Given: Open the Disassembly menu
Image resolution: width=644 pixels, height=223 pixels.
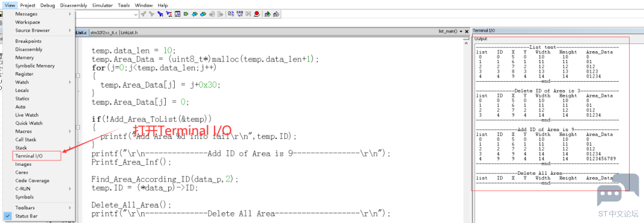Looking at the screenshot, I should tap(73, 5).
